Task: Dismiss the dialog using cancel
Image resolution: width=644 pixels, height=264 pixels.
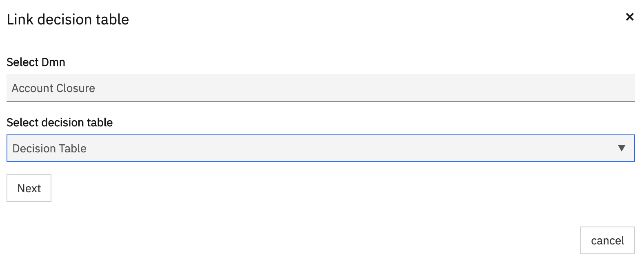Action: click(607, 240)
